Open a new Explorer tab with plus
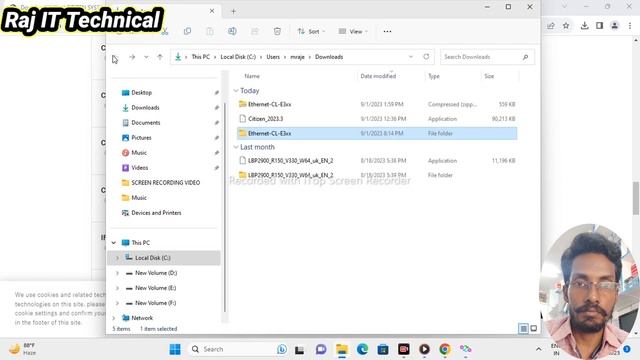Screen dimensions: 640x360 click(x=233, y=11)
